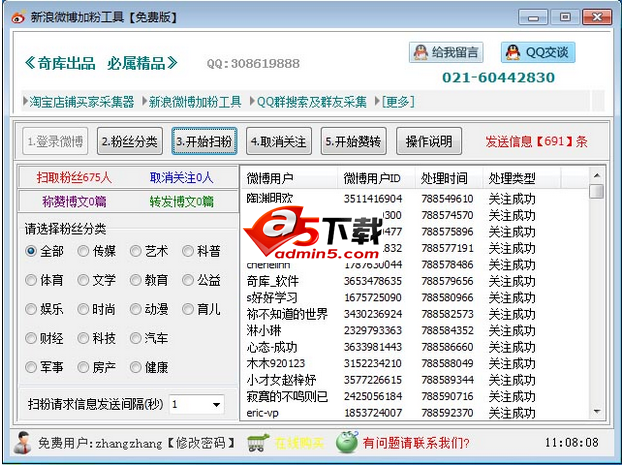Click the penguin icon on QQ交谈 button
Viewport: 625px width, 466px height.
[x=513, y=52]
